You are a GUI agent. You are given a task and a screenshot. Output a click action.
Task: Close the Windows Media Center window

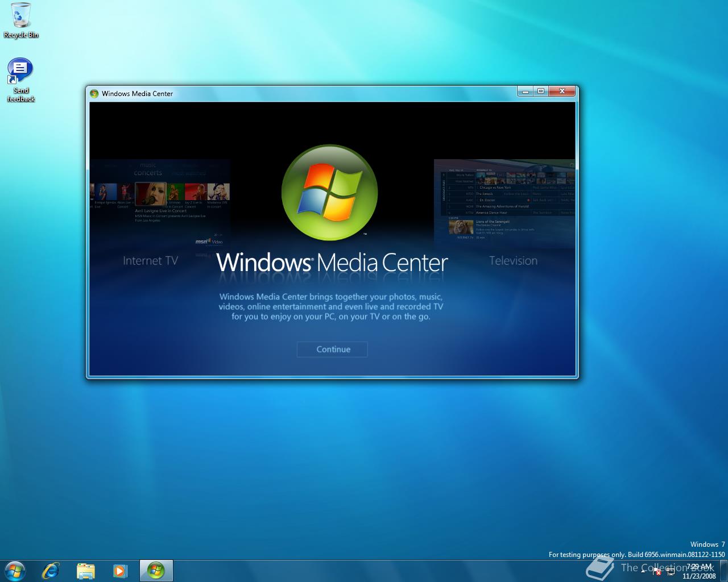(x=562, y=91)
